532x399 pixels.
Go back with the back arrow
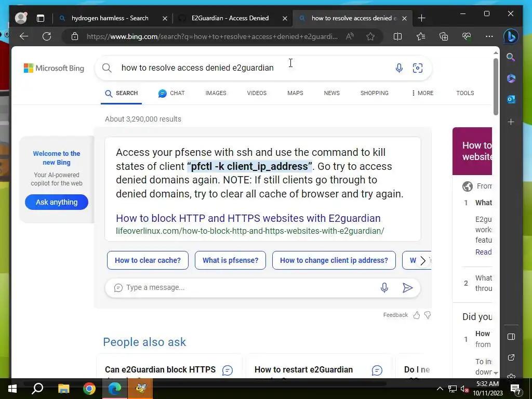24,36
